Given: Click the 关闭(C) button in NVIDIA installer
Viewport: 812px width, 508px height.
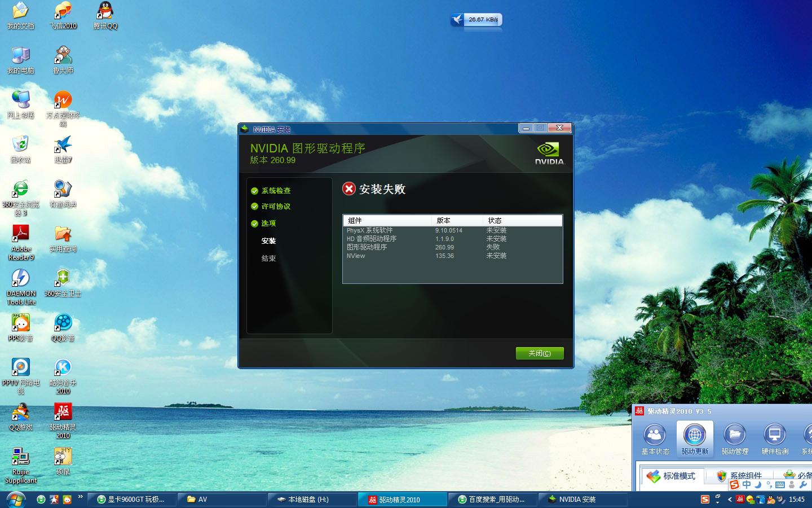Looking at the screenshot, I should click(540, 353).
